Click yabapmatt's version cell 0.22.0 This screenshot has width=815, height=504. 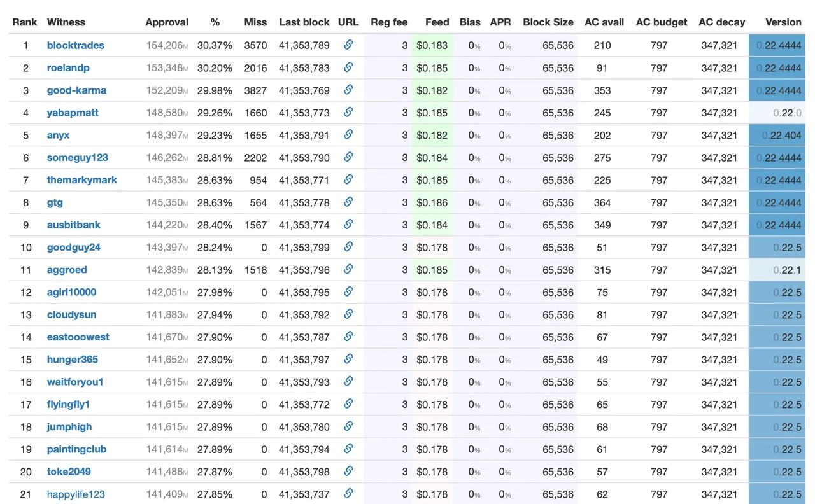(777, 113)
